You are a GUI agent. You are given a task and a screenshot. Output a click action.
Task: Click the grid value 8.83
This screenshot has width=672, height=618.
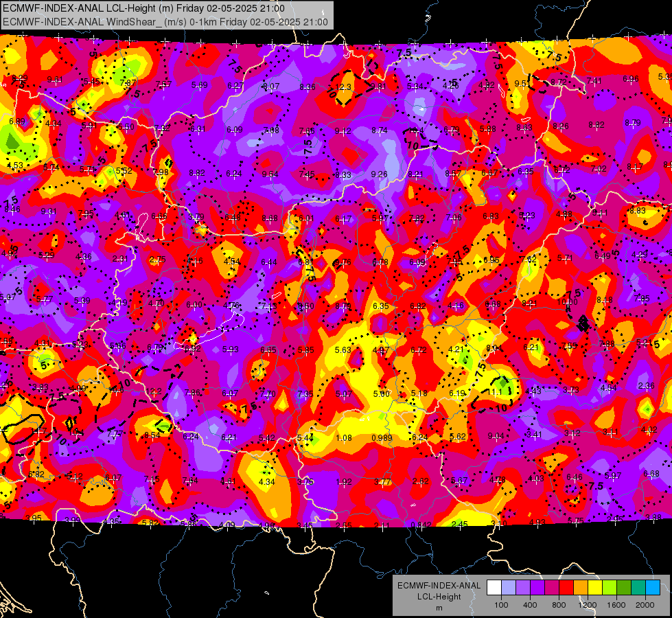pyautogui.click(x=638, y=211)
